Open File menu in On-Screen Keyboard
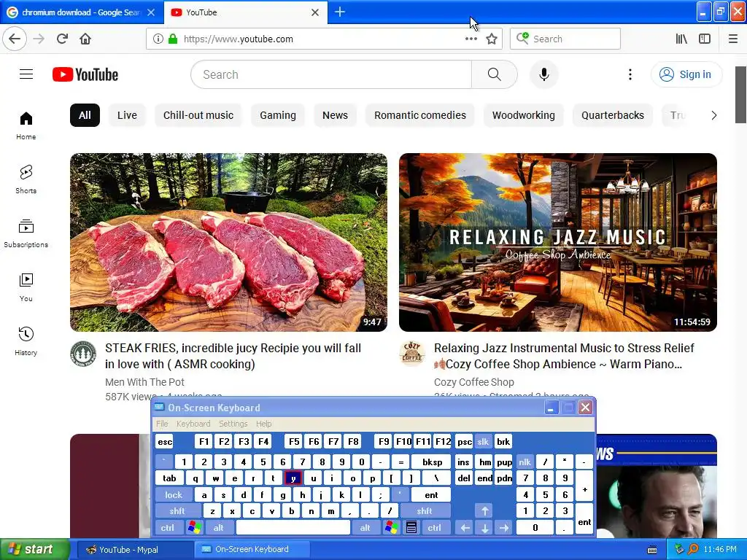The width and height of the screenshot is (747, 560). pyautogui.click(x=162, y=424)
